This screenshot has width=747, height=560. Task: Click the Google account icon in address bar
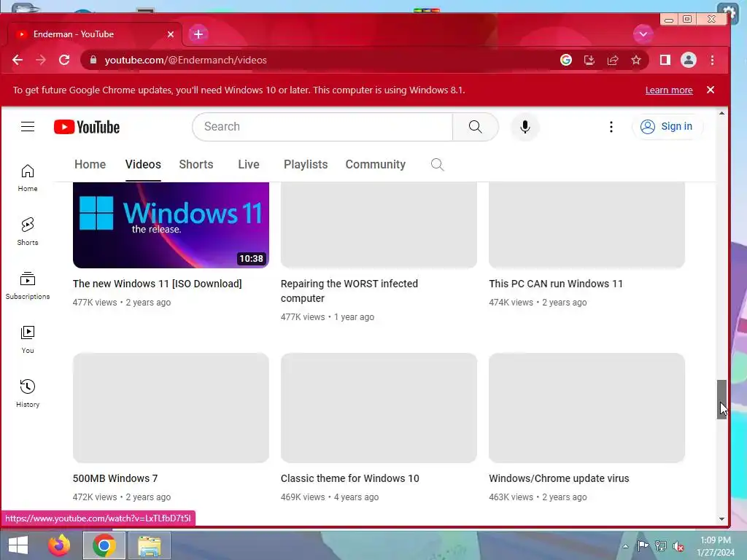(x=566, y=60)
